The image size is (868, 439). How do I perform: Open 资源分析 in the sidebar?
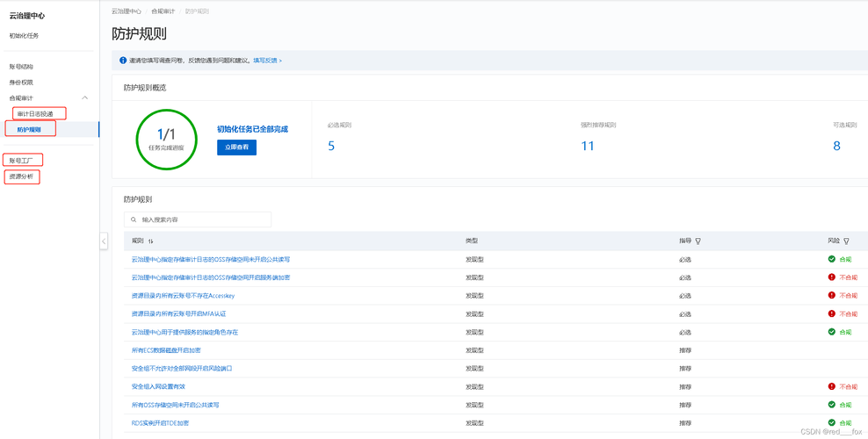coord(21,177)
